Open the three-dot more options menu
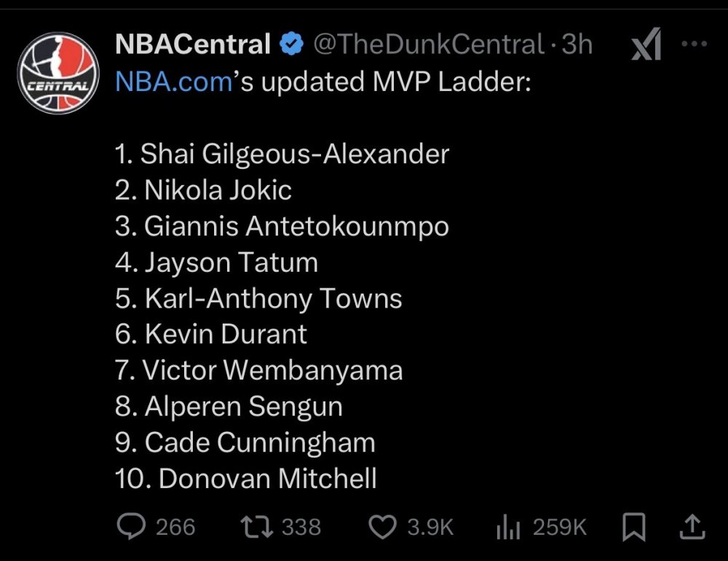 [x=693, y=44]
